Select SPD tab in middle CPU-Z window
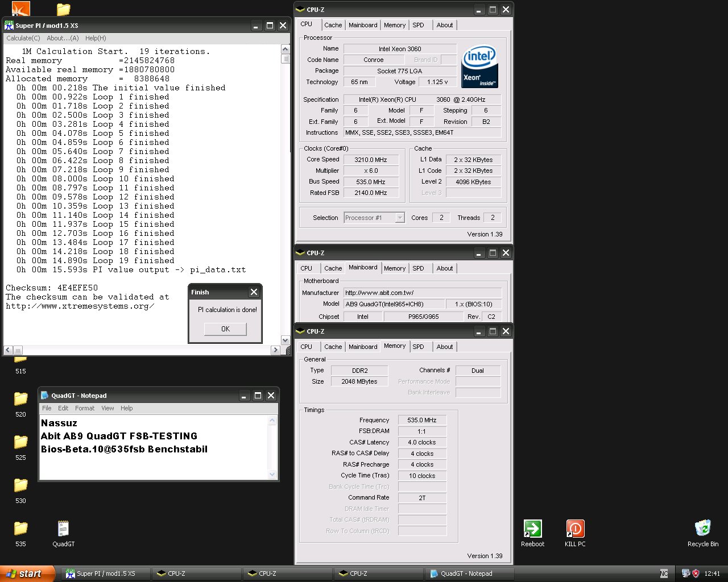This screenshot has width=728, height=582. (419, 268)
